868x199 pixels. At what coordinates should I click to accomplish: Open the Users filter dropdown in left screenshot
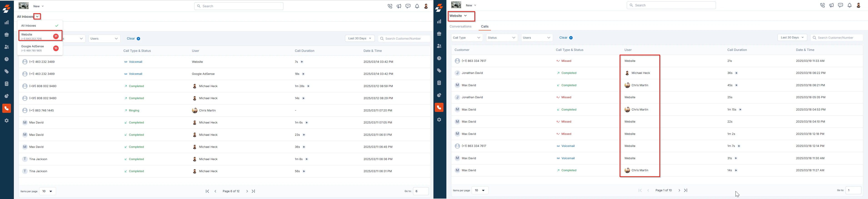point(105,38)
